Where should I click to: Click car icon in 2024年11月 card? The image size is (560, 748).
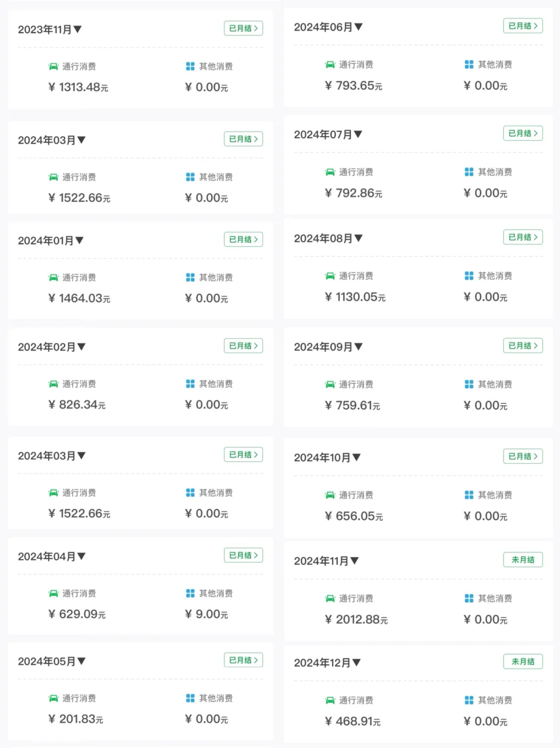(x=329, y=598)
